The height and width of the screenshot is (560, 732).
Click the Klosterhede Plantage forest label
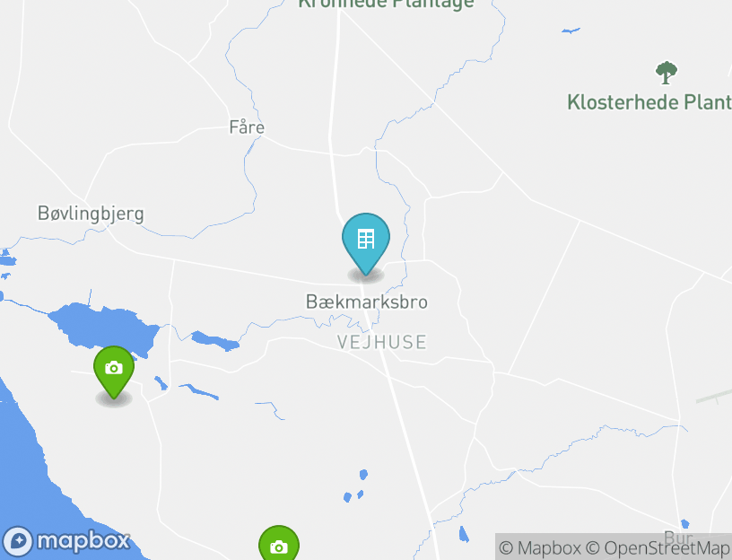(649, 102)
